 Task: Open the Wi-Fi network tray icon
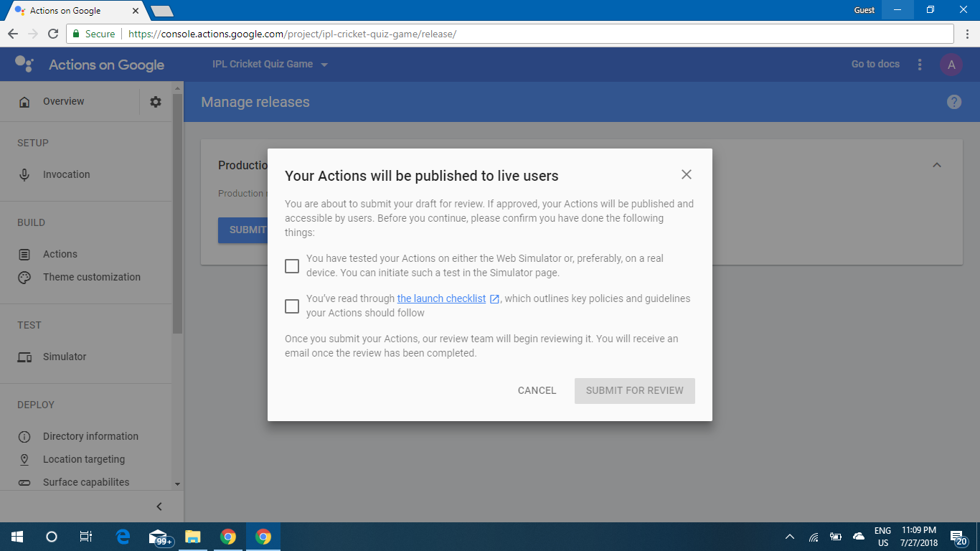[814, 537]
